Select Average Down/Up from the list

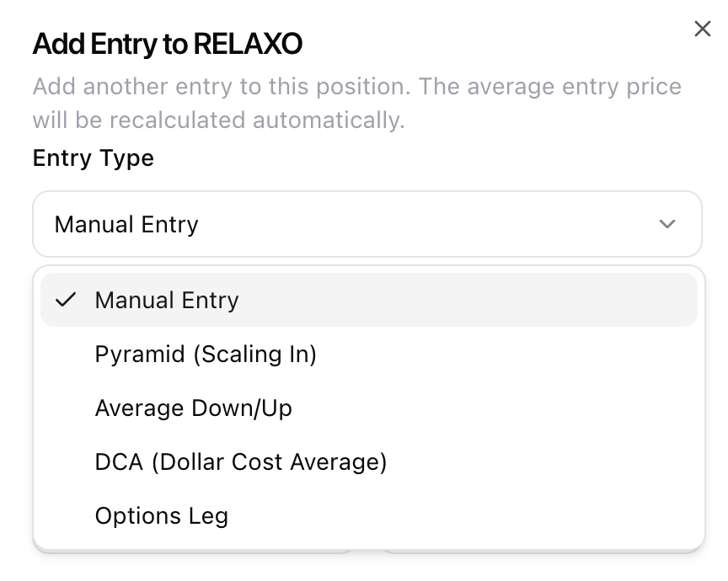(369, 408)
